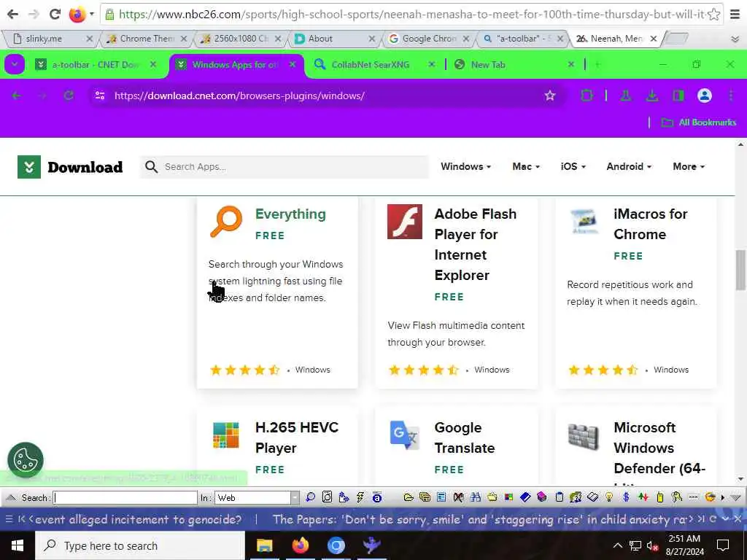Click the back arrow in the outer browser

tap(13, 14)
